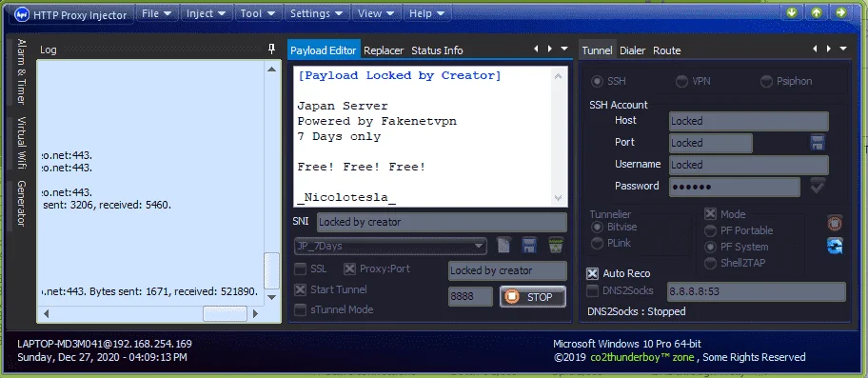Image resolution: width=868 pixels, height=378 pixels.
Task: Switch to the Status Info tab
Action: pyautogui.click(x=437, y=50)
